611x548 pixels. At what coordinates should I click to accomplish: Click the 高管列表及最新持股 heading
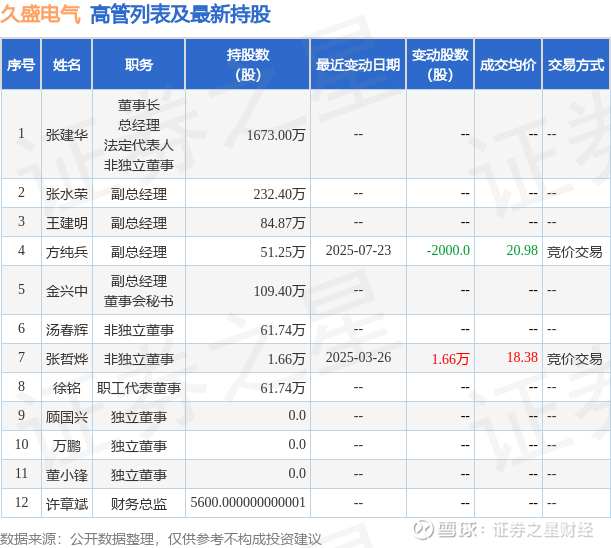[180, 14]
